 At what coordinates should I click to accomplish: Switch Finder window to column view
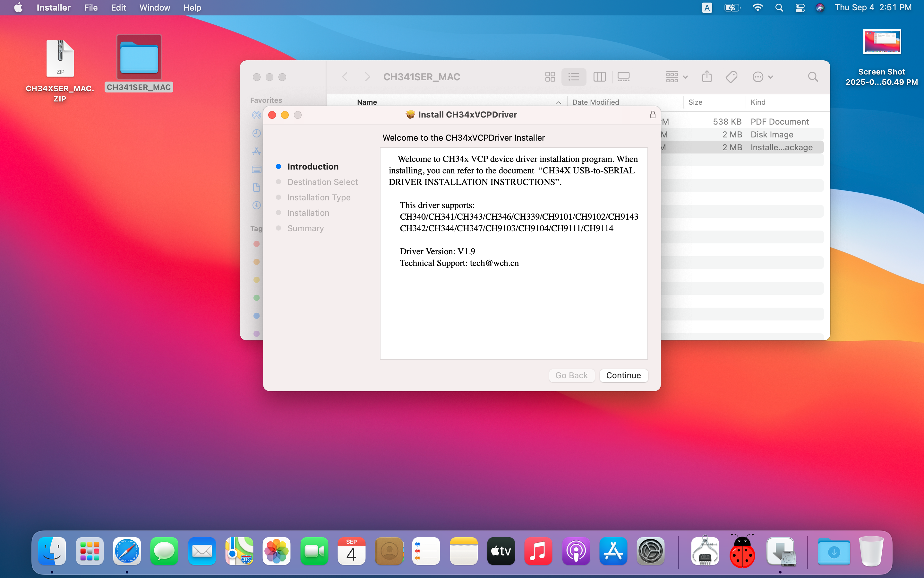599,77
